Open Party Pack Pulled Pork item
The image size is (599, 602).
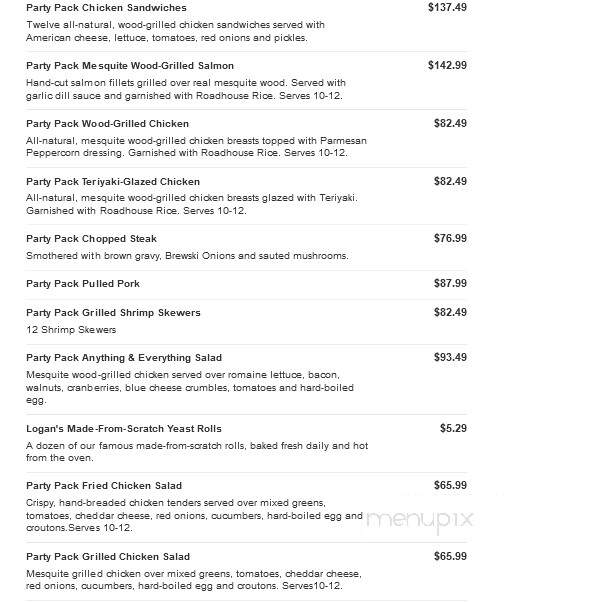click(x=83, y=284)
